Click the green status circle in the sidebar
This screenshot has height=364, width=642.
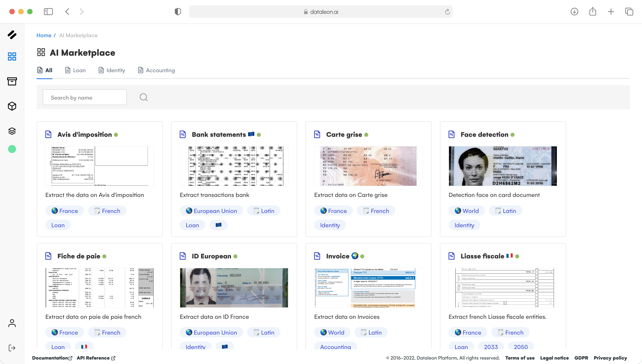(12, 149)
